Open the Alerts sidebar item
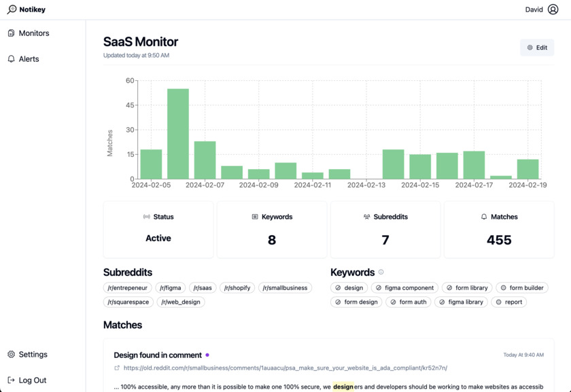The image size is (571, 392). click(29, 59)
